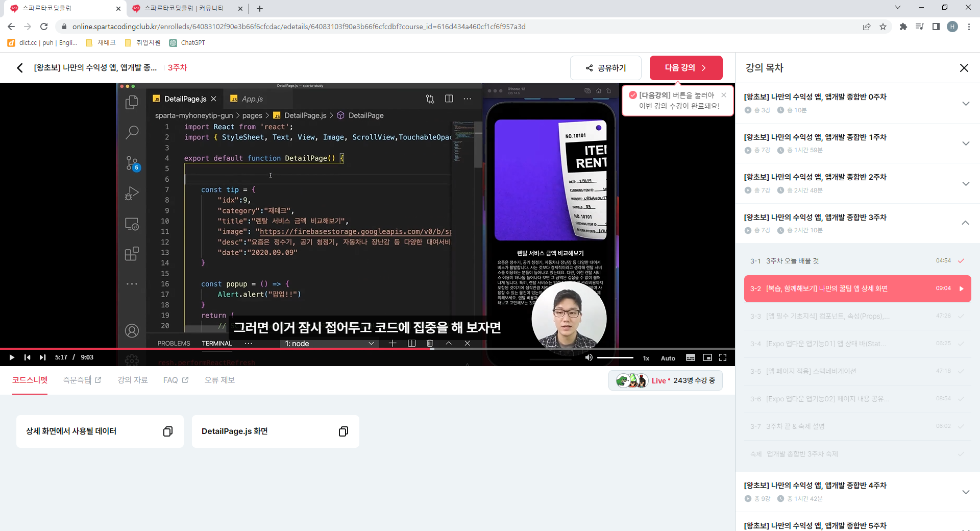Bookmark this page with the star
The width and height of the screenshot is (980, 531).
(883, 27)
